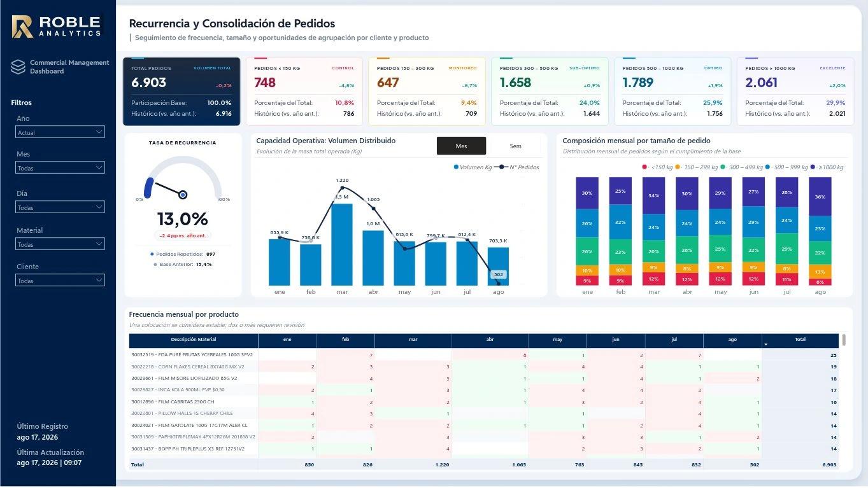Viewport: 868px width, 488px height.
Task: Open the Mes filter dropdown
Action: point(60,168)
